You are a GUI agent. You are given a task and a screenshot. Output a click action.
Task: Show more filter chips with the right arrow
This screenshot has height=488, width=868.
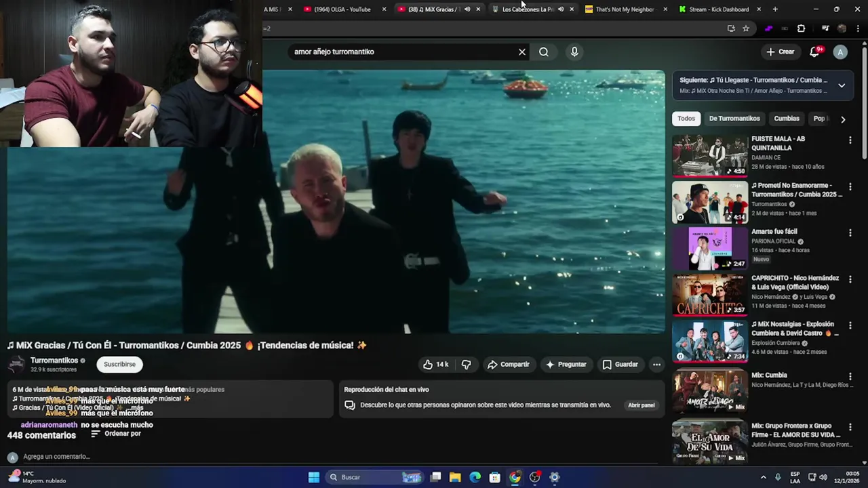point(843,119)
